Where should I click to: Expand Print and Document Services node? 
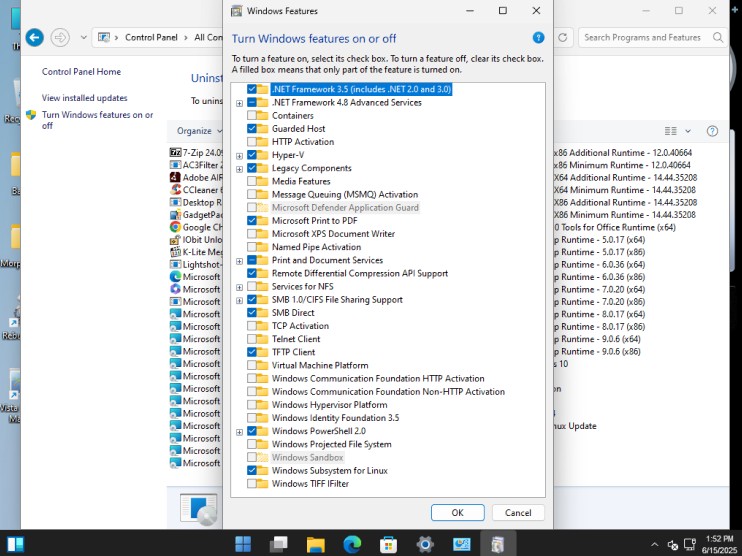point(239,261)
